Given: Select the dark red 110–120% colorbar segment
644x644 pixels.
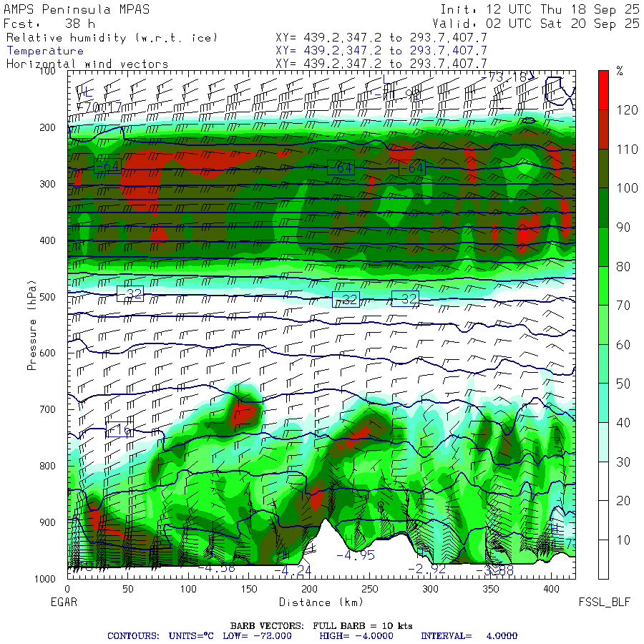Looking at the screenshot, I should coord(603,130).
